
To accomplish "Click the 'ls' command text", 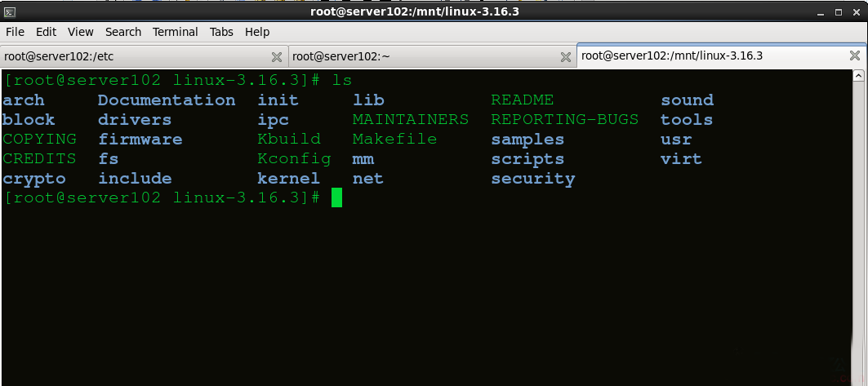I will coord(341,80).
